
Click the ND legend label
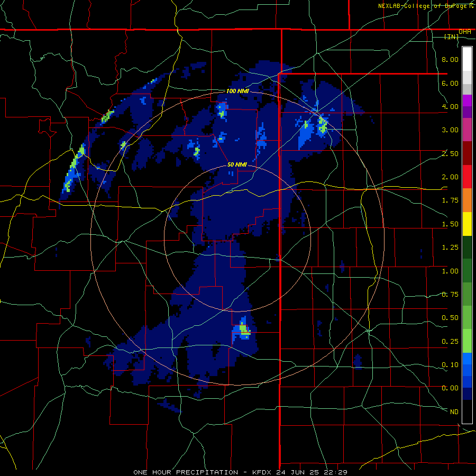pos(454,412)
